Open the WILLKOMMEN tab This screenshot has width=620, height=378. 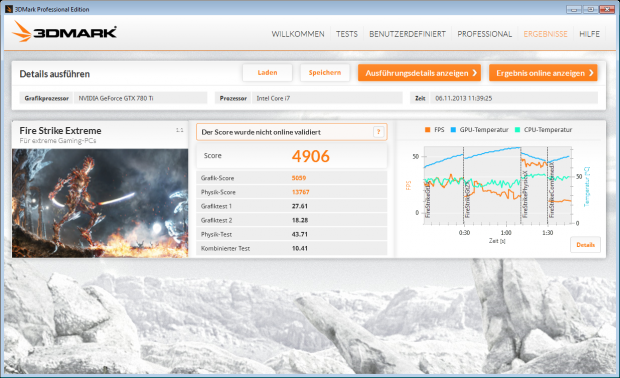pos(298,34)
